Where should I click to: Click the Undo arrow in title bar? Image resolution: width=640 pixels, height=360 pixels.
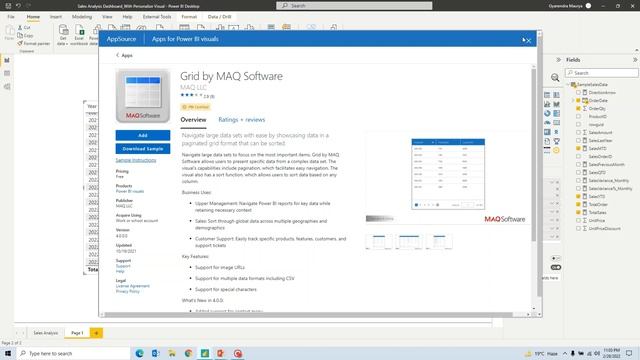[18, 6]
